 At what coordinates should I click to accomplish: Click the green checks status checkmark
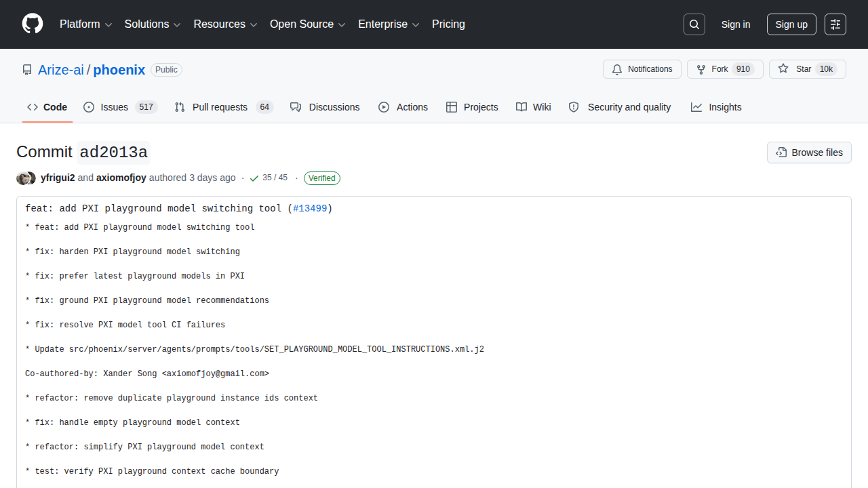tap(254, 178)
